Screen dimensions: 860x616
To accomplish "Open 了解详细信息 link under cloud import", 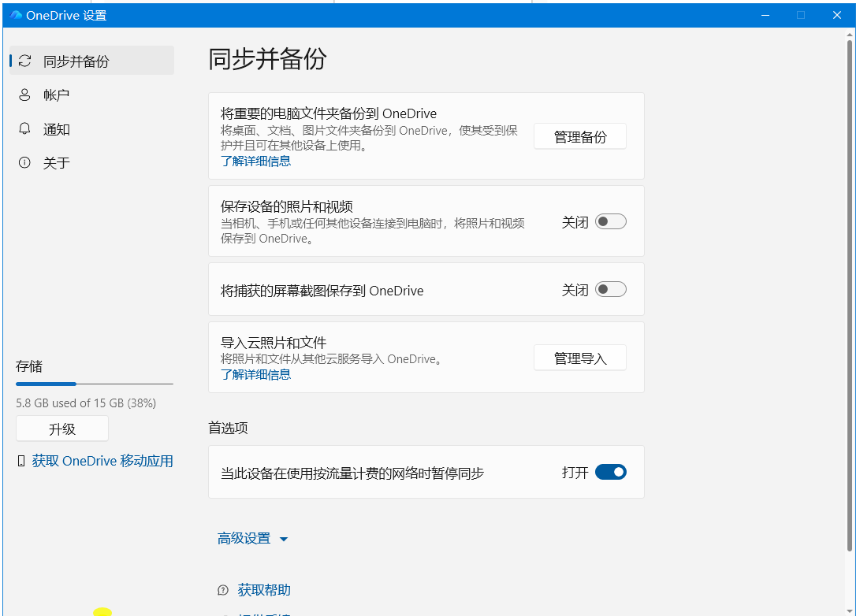I will pyautogui.click(x=255, y=374).
